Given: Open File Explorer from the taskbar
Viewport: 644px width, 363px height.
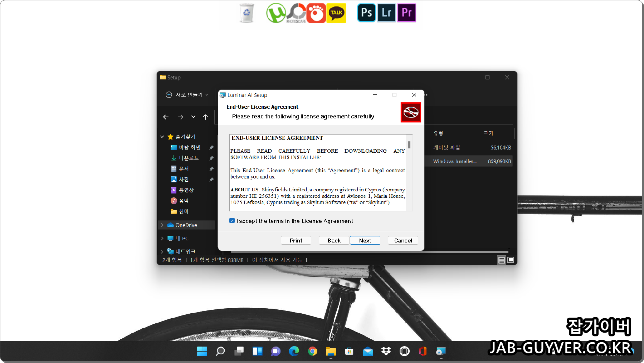Looking at the screenshot, I should tap(331, 352).
